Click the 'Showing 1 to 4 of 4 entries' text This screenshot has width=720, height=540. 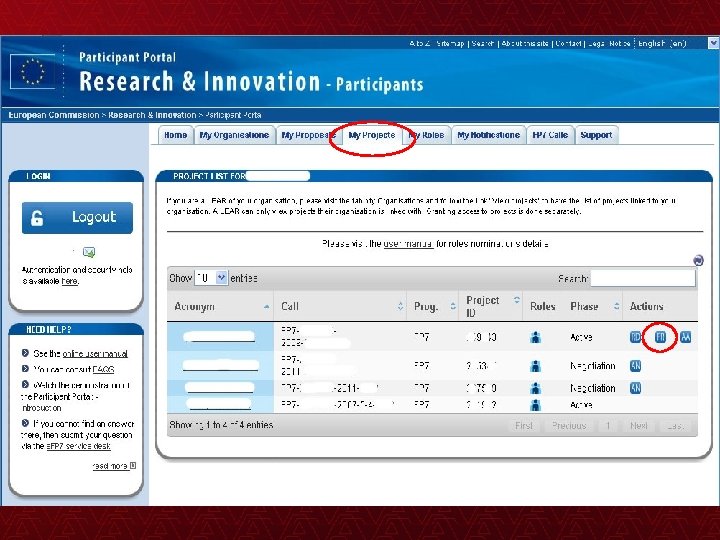(221, 425)
